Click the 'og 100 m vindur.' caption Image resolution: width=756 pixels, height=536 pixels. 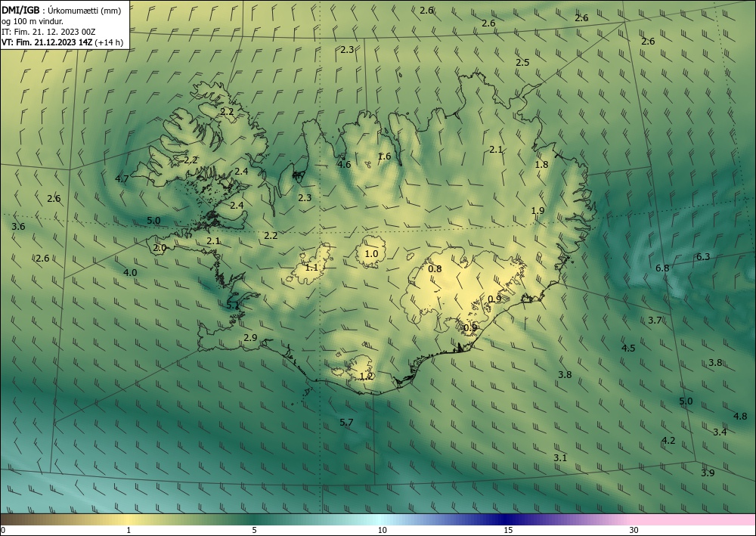[33, 21]
